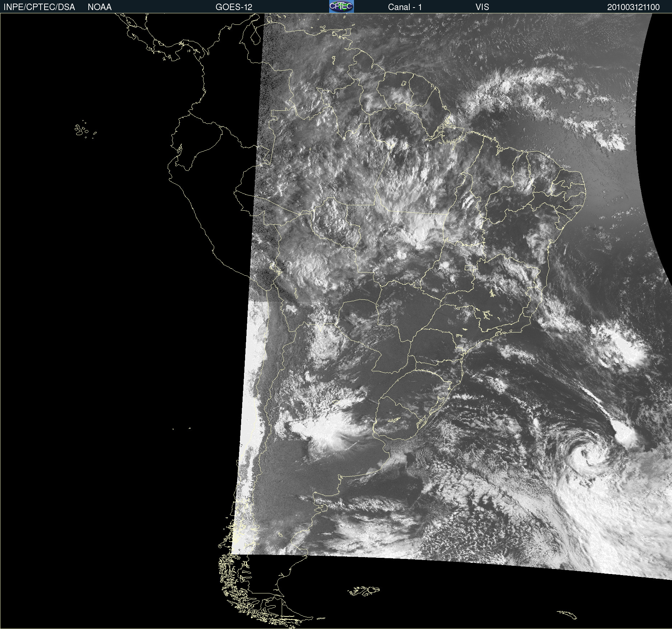Click the GOES-12 satellite label

(234, 7)
